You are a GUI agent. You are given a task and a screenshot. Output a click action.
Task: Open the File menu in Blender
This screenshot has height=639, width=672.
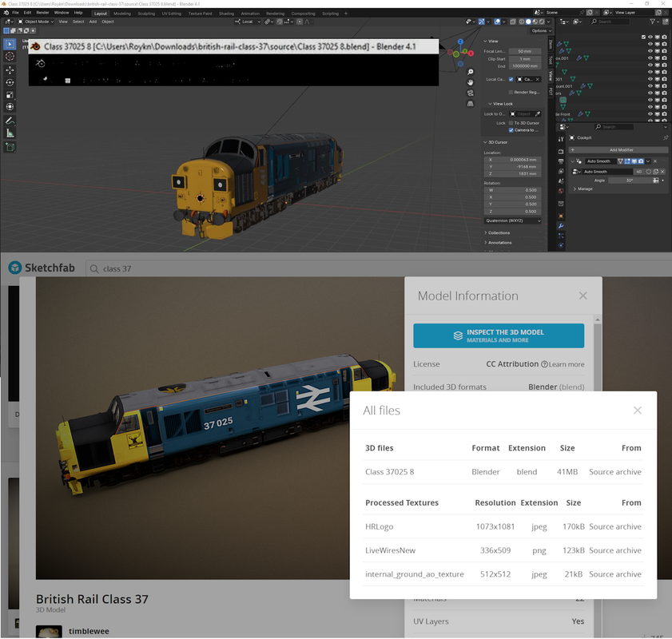[x=15, y=13]
